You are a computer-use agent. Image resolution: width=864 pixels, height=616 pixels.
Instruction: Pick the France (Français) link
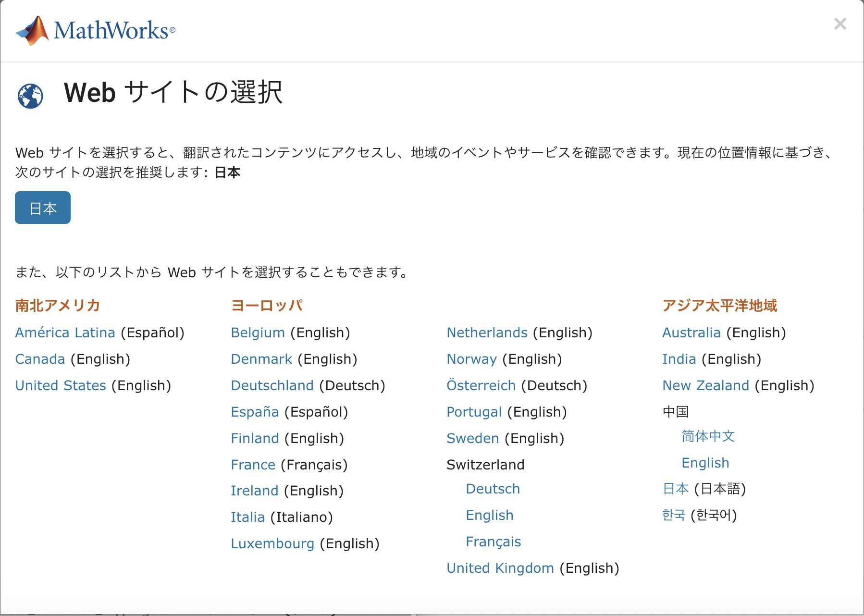click(253, 465)
